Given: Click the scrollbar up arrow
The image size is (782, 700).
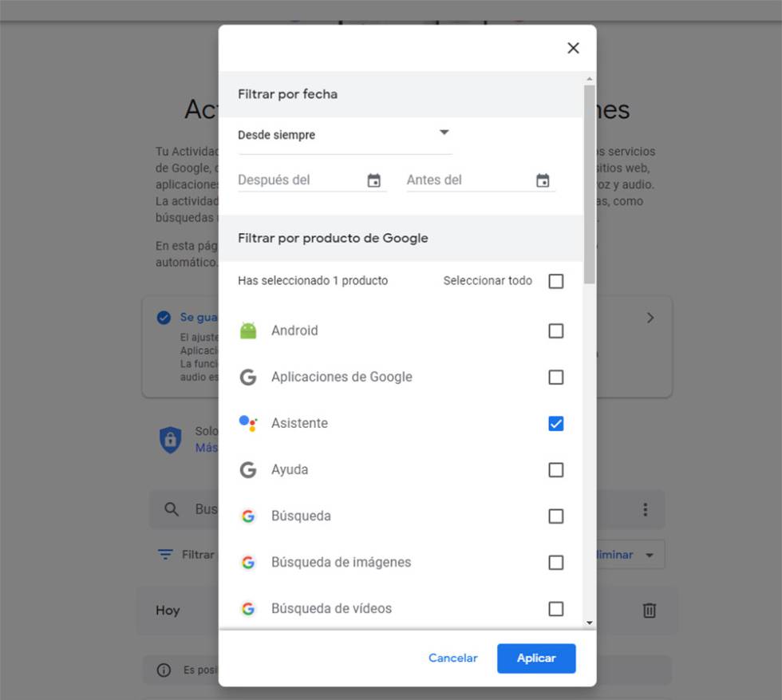Looking at the screenshot, I should coord(590,79).
